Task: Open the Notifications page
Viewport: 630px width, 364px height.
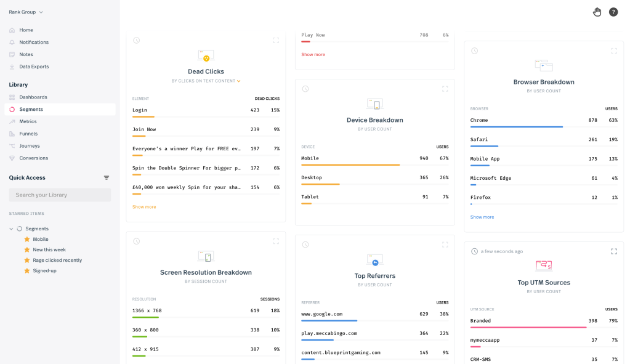Action: [x=33, y=42]
